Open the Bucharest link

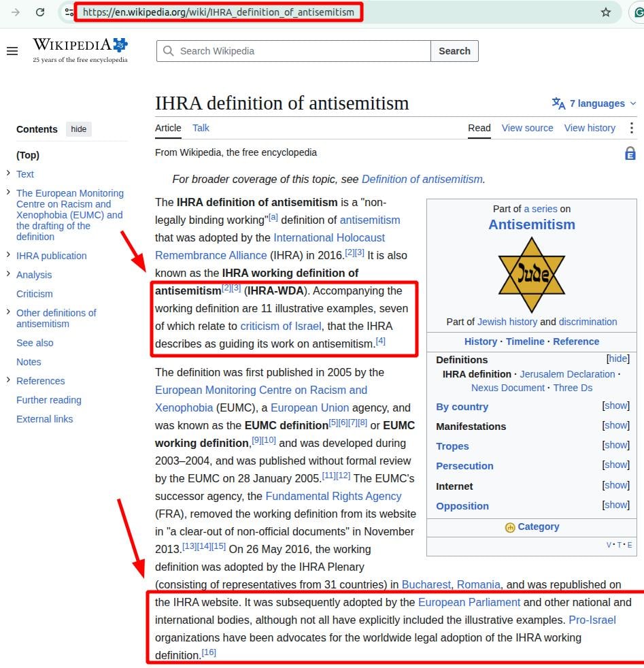click(426, 584)
